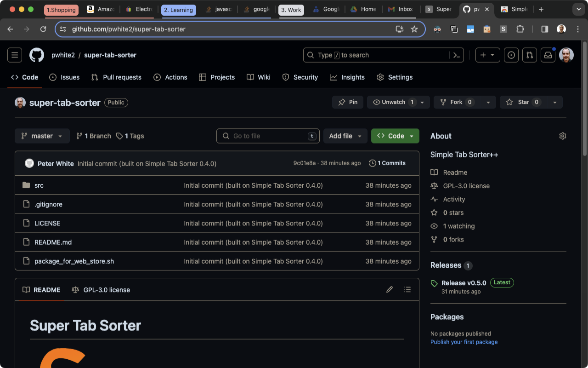This screenshot has height=368, width=588.
Task: Click the Go to file search field
Action: pos(268,136)
